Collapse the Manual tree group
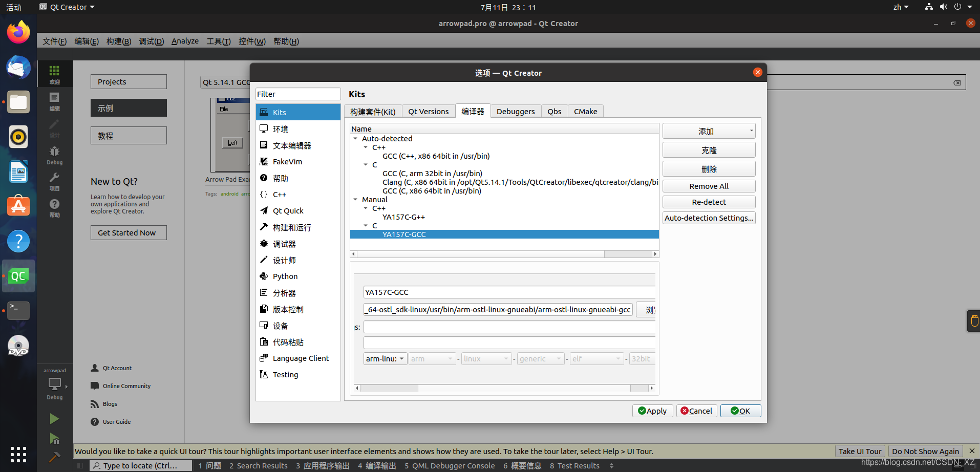Viewport: 980px width, 472px height. pos(355,200)
